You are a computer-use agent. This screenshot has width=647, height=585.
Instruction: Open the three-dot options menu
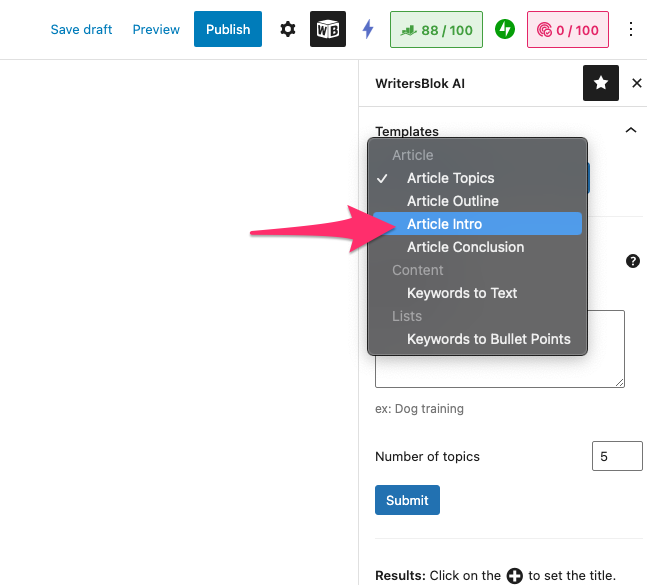(x=630, y=29)
